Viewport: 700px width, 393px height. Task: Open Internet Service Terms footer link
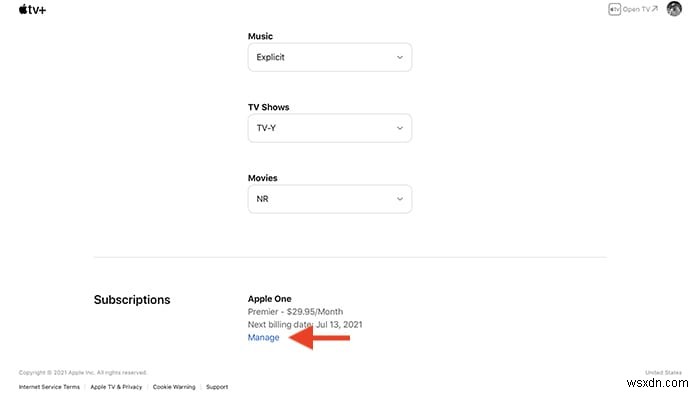(x=49, y=387)
